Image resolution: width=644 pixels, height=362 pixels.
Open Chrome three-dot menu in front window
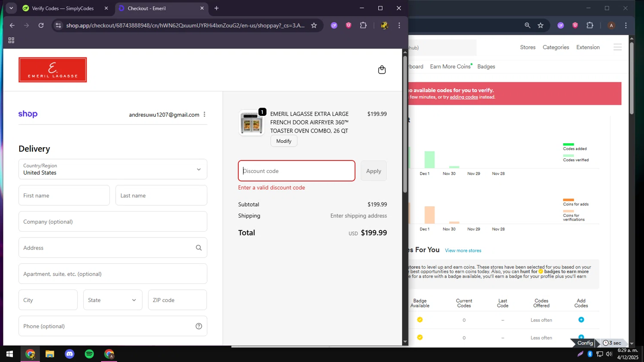(399, 25)
